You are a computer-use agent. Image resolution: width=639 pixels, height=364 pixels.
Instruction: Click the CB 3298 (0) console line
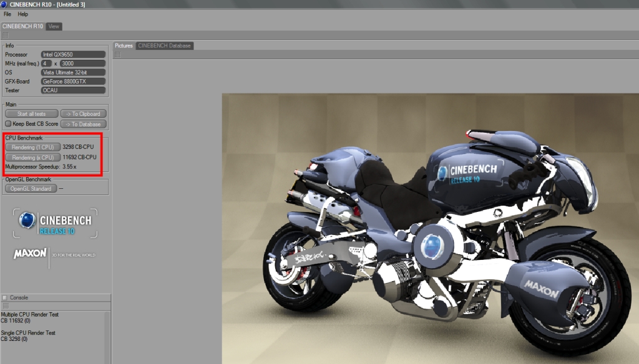click(x=14, y=338)
